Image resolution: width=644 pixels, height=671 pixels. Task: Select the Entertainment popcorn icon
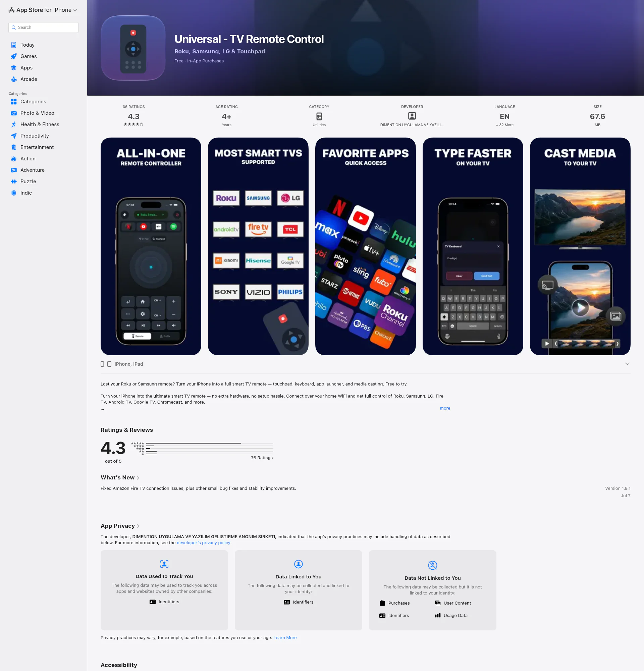coord(14,147)
